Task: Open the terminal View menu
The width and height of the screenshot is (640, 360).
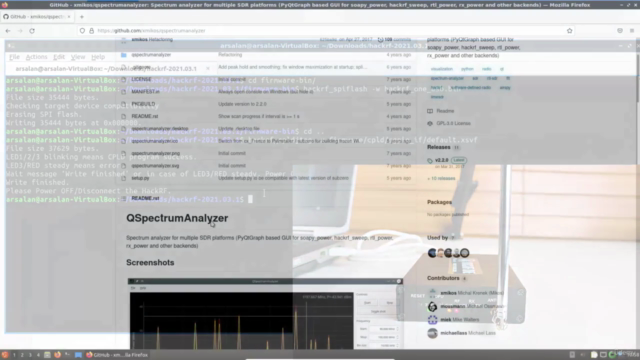Action: pos(78,57)
